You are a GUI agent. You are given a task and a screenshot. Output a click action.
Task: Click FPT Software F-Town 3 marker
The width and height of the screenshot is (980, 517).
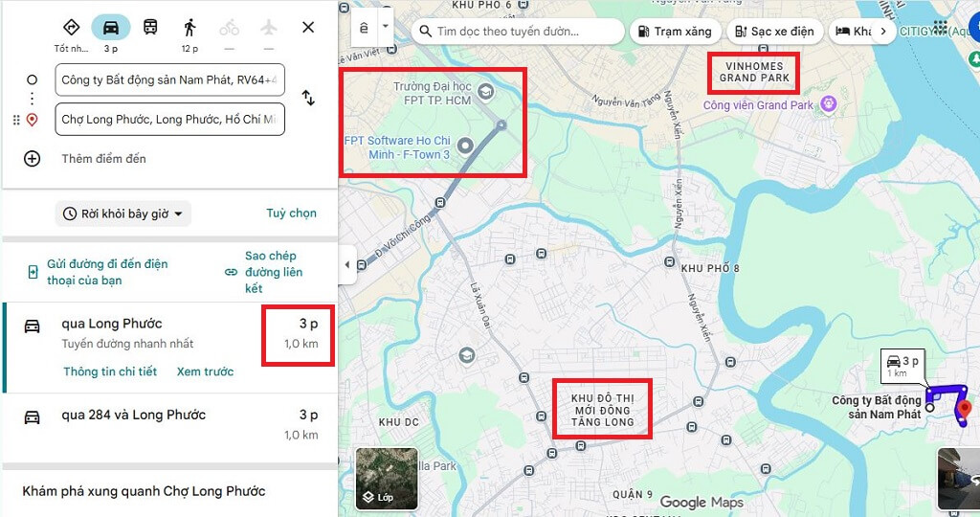click(464, 146)
